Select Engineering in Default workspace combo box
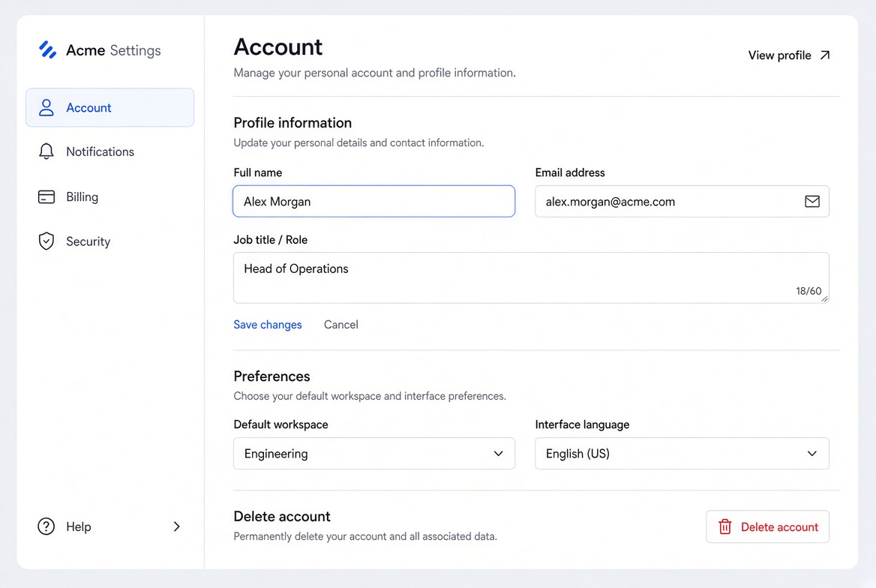Viewport: 876px width, 588px height. (x=374, y=453)
